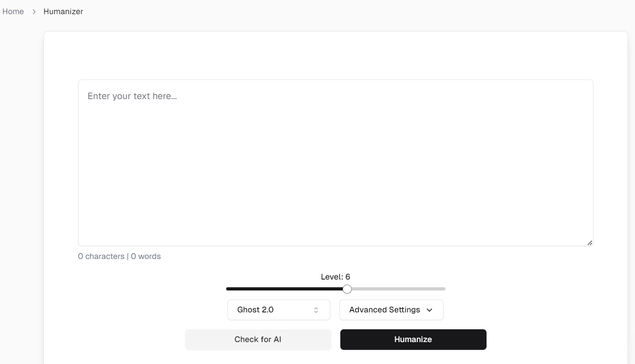Select the Humanizer breadcrumb label
The width and height of the screenshot is (635, 364).
click(63, 11)
